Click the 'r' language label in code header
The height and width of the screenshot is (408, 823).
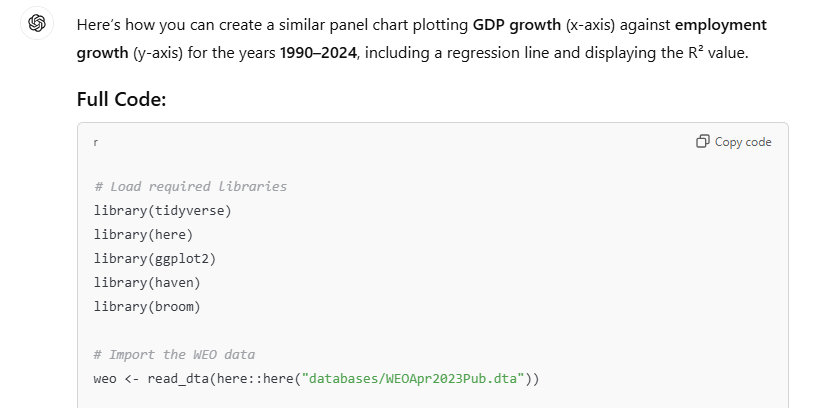point(96,142)
